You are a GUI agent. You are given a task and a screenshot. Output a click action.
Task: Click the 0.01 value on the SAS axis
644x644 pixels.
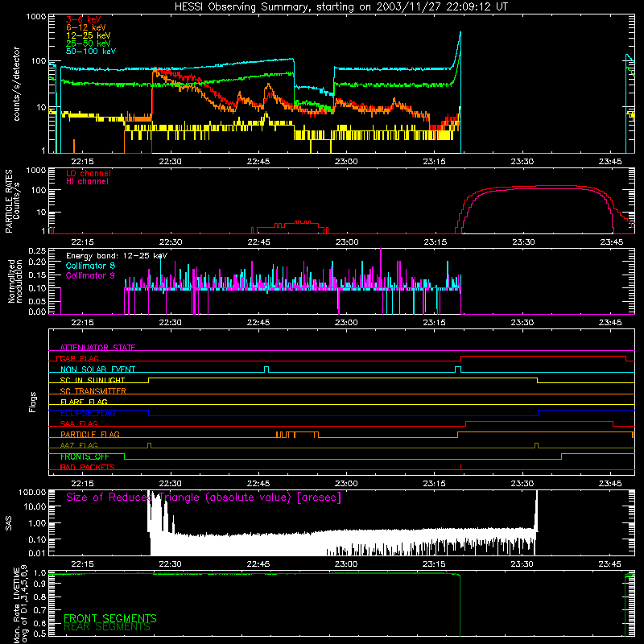(37, 553)
